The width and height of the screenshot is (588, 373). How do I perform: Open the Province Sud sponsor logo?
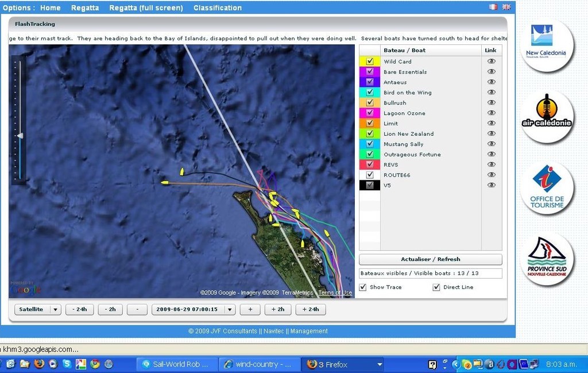pos(547,259)
